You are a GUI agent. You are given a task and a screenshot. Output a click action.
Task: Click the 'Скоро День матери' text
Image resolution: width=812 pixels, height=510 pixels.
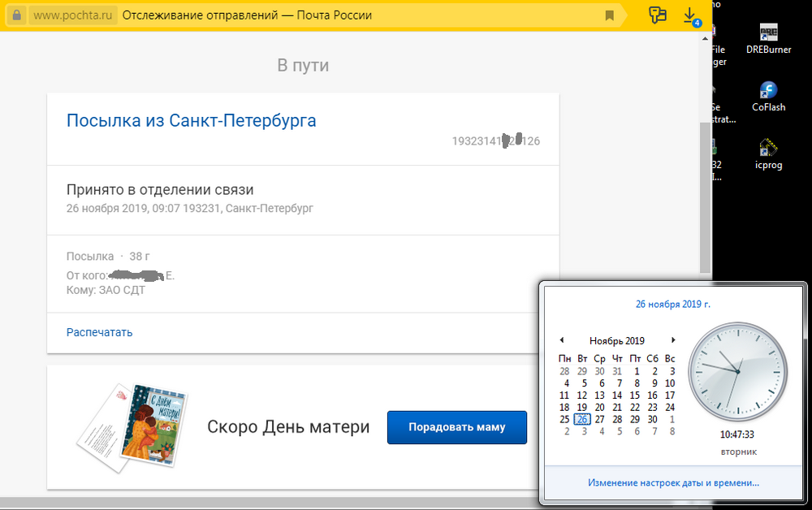[x=288, y=427]
